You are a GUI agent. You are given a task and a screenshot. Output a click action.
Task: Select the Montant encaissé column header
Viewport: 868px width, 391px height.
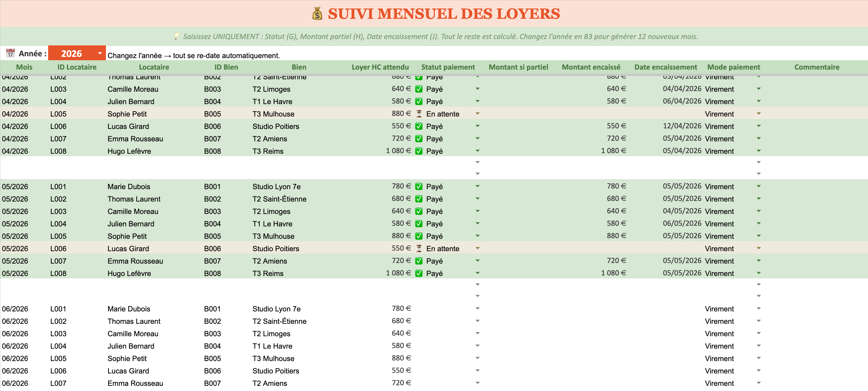[x=591, y=67]
